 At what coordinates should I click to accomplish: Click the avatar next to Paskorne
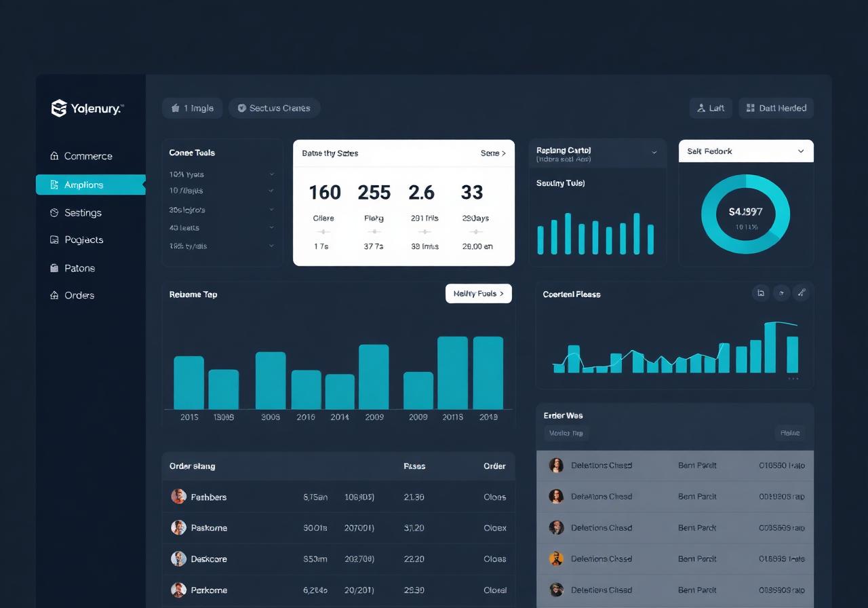pos(178,527)
